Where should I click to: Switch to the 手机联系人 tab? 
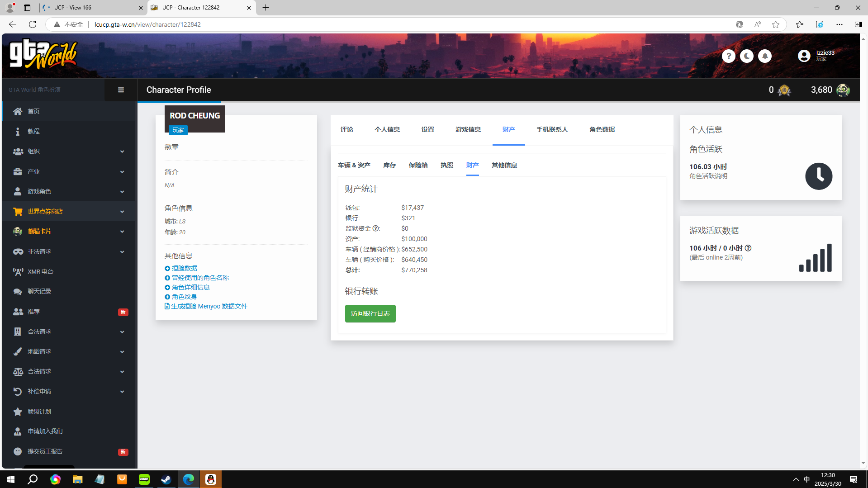tap(552, 130)
